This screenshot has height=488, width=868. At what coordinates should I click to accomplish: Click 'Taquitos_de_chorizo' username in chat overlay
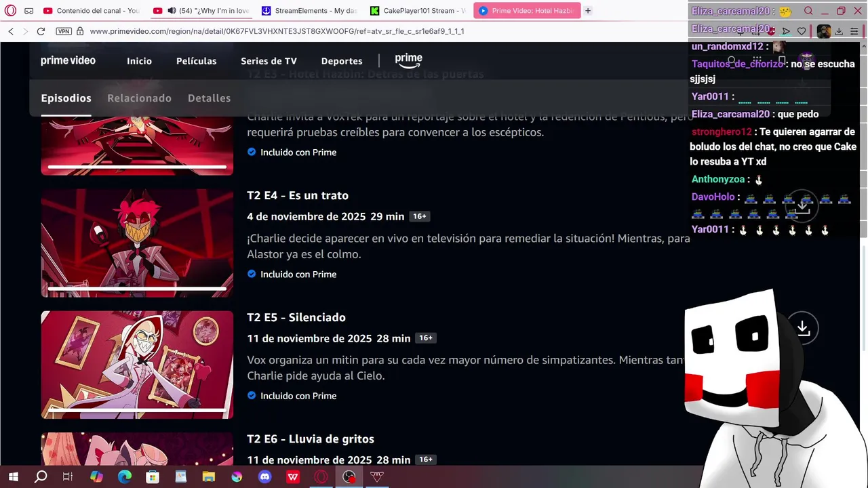[738, 64]
